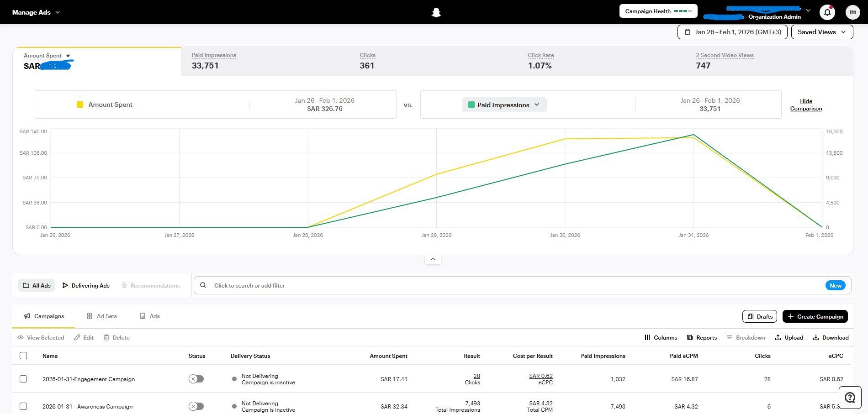Click the user avatar icon

click(x=852, y=12)
